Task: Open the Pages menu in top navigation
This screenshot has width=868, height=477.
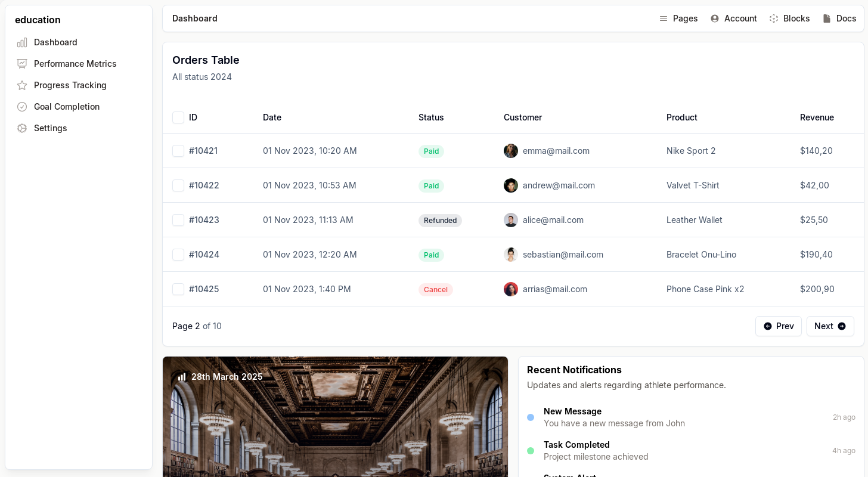Action: click(x=678, y=18)
